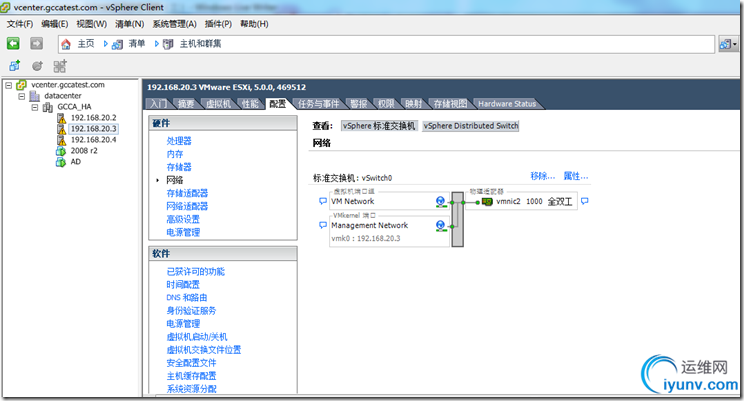Click the first toolbar icon under the Back arrow
This screenshot has height=401, width=744.
pos(15,66)
